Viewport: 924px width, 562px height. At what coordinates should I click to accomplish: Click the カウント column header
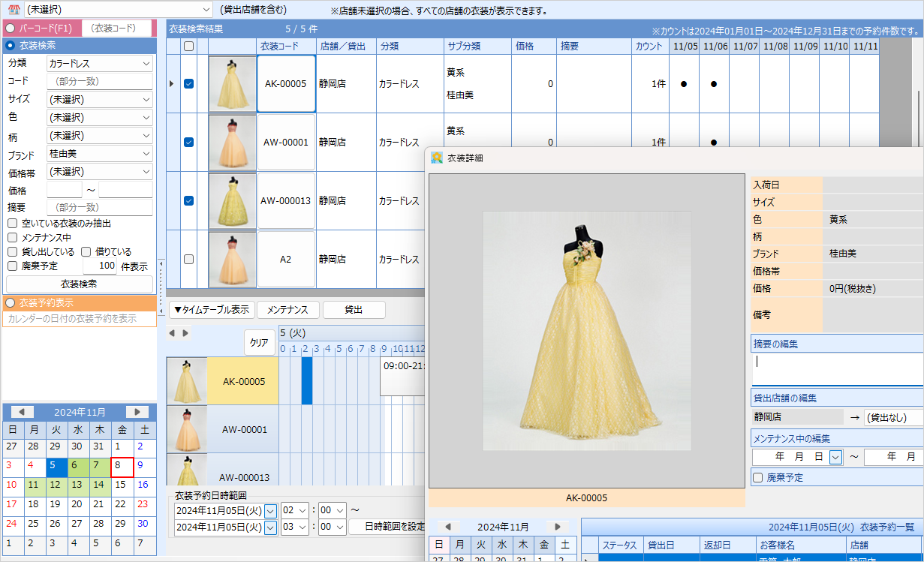tap(649, 47)
